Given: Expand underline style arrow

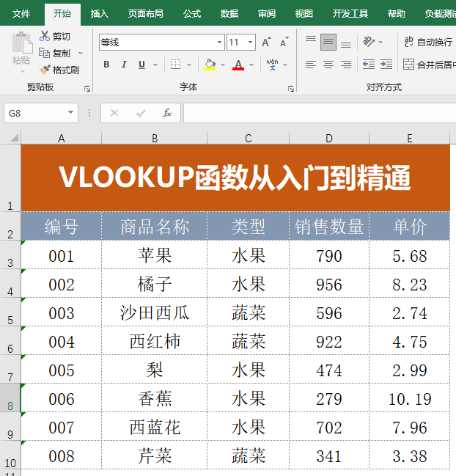Looking at the screenshot, I should (x=155, y=65).
